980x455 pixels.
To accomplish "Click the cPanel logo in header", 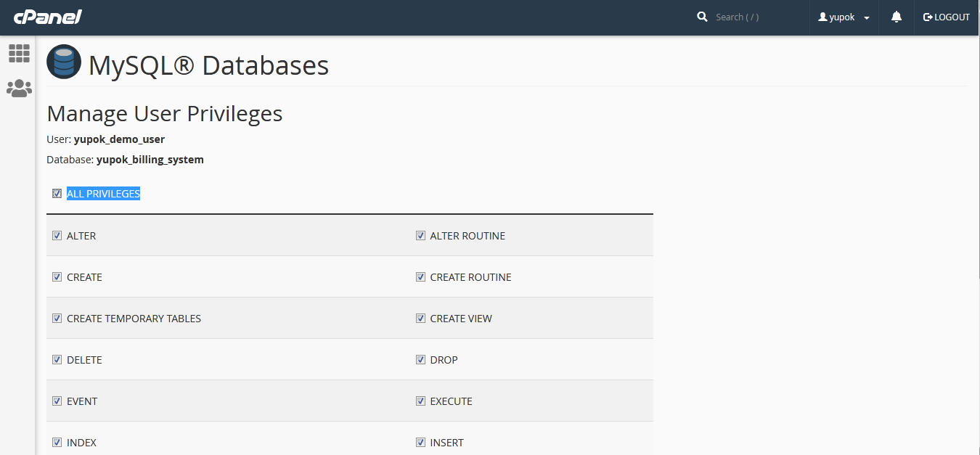I will pos(47,17).
